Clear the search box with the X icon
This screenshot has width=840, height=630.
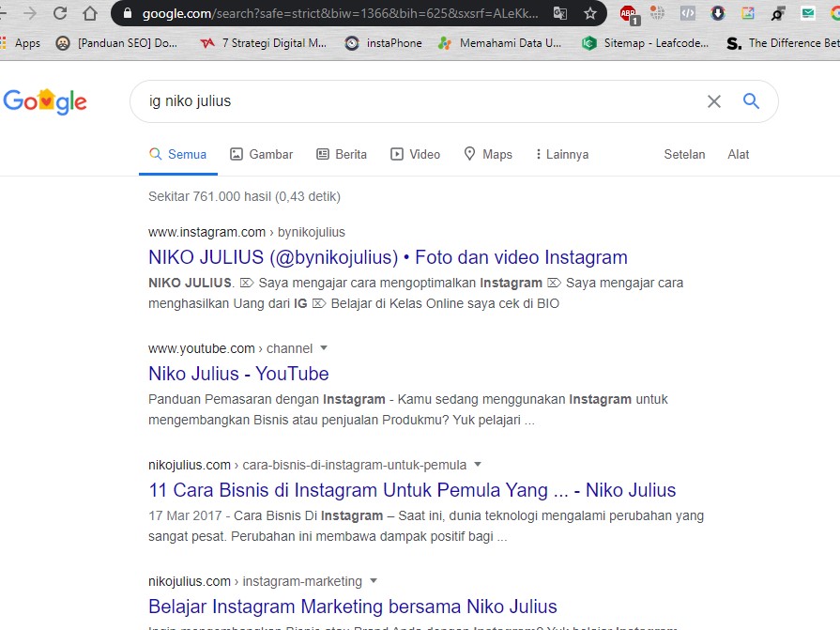click(x=713, y=101)
